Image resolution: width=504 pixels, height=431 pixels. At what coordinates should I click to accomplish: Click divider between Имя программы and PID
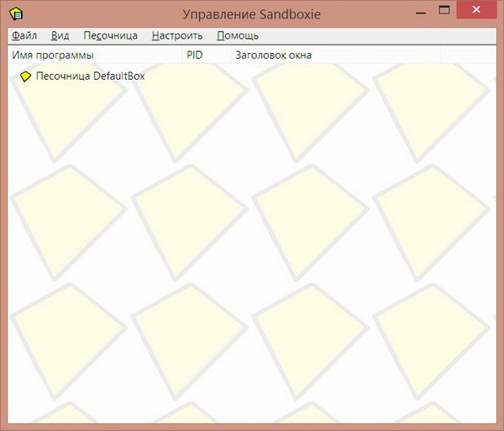pos(181,55)
